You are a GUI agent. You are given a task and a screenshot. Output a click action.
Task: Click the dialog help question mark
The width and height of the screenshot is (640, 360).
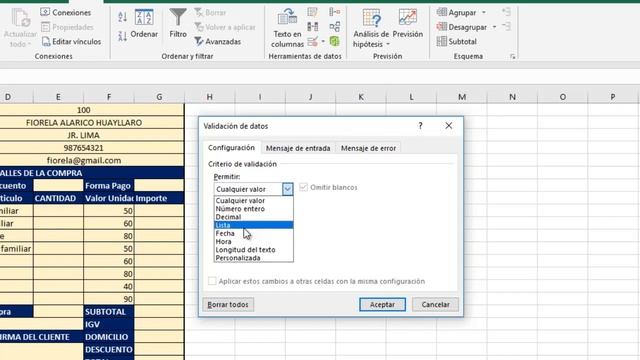[420, 126]
